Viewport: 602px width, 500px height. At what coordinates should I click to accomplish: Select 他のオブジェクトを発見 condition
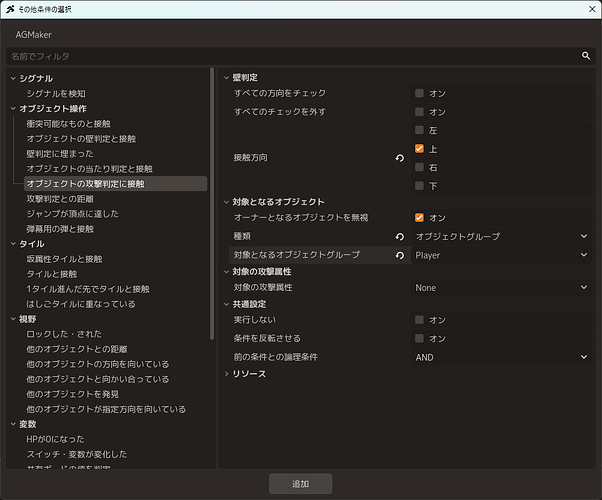(73, 394)
